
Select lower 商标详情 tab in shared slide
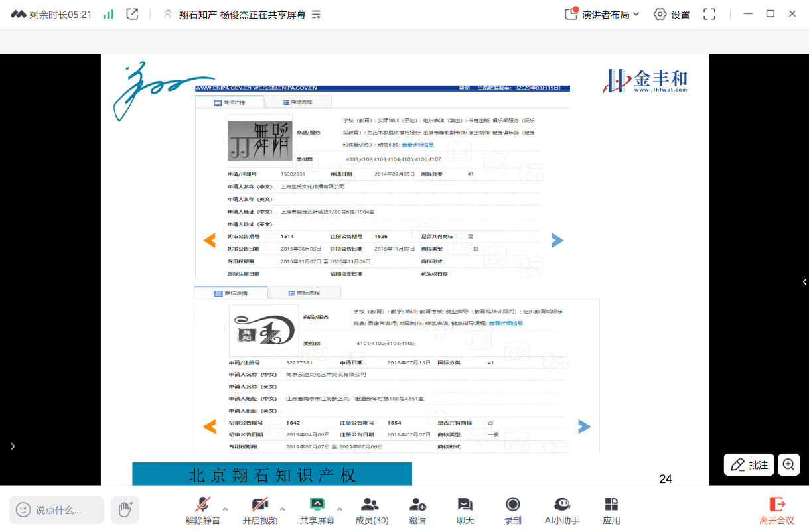[231, 293]
